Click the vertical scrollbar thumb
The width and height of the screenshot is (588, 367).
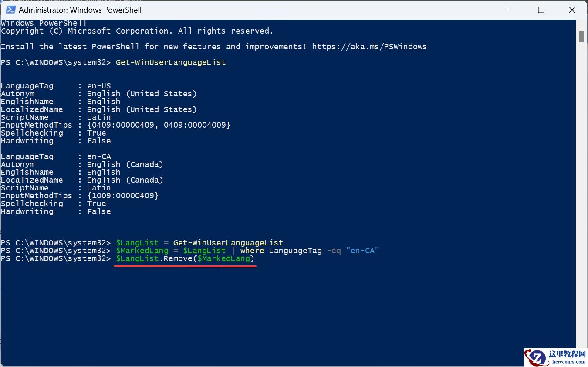click(x=581, y=37)
